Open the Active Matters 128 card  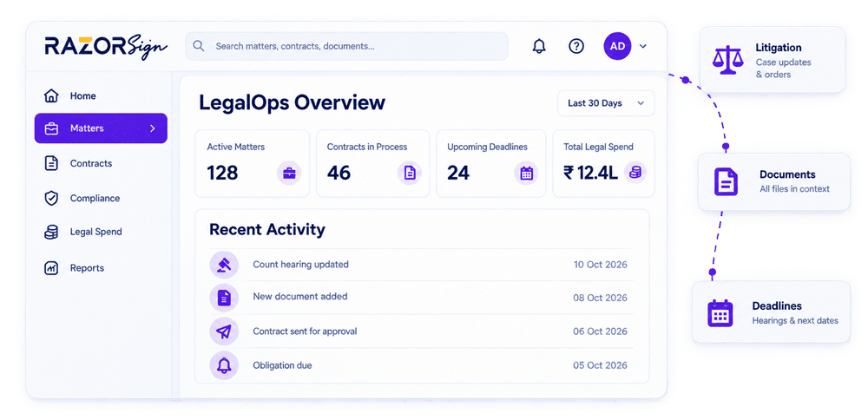coord(252,163)
